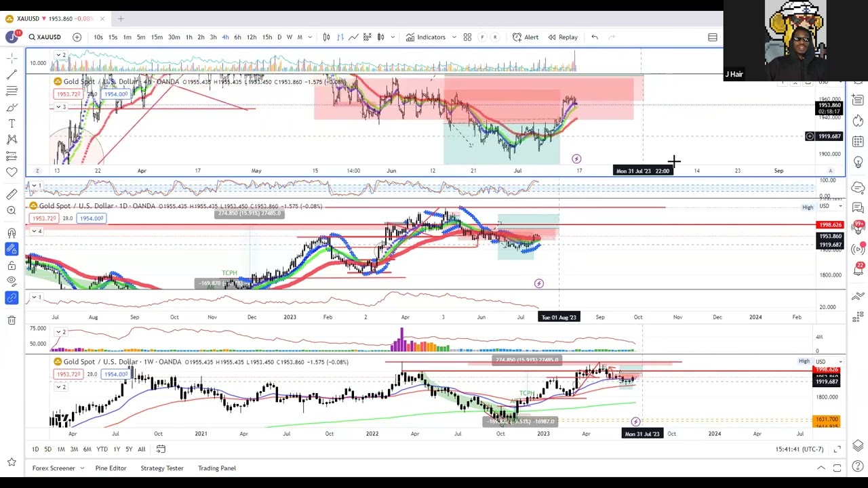Click the undo arrow in top toolbar
This screenshot has width=868, height=488.
point(595,37)
